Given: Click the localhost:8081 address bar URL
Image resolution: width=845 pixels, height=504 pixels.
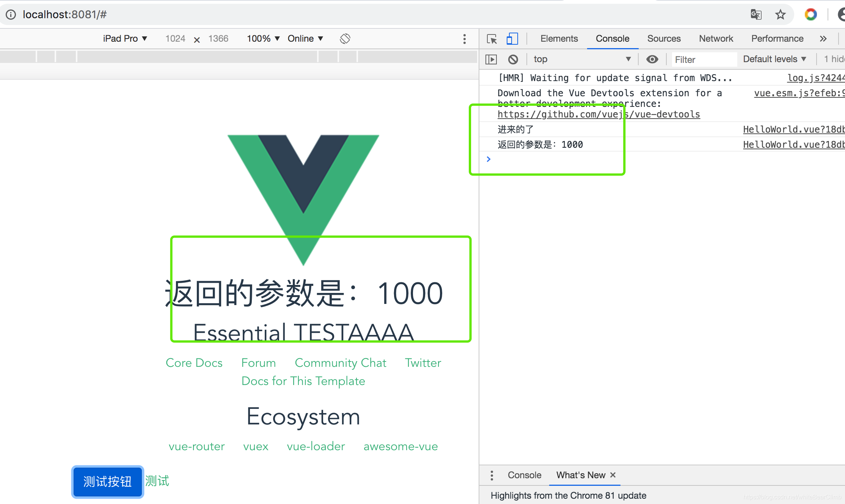Looking at the screenshot, I should 65,14.
